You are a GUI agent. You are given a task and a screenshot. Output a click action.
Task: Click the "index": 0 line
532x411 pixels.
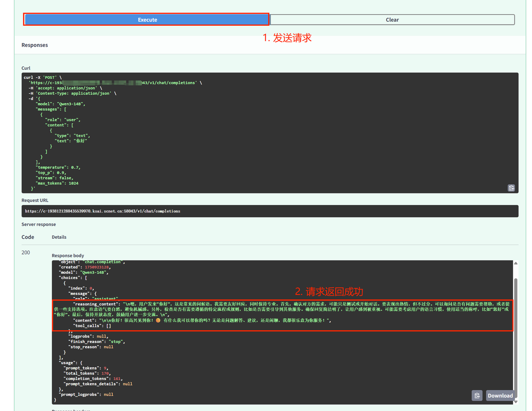81,288
